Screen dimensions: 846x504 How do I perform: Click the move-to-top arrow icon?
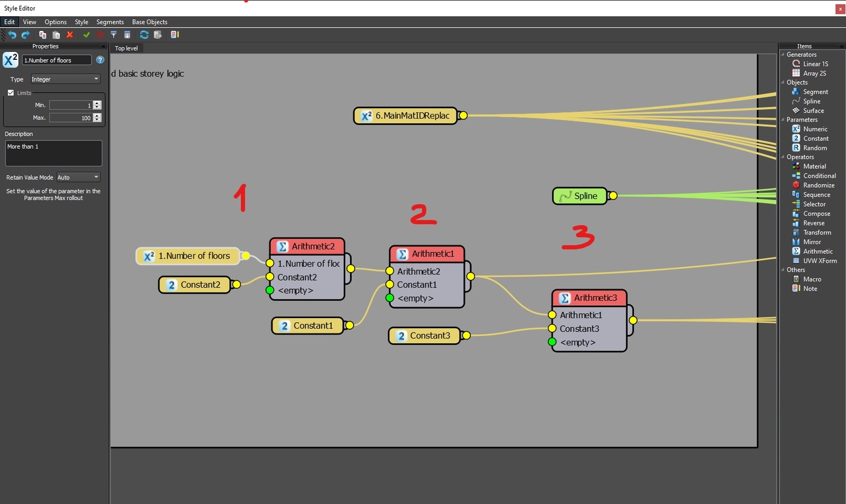113,35
